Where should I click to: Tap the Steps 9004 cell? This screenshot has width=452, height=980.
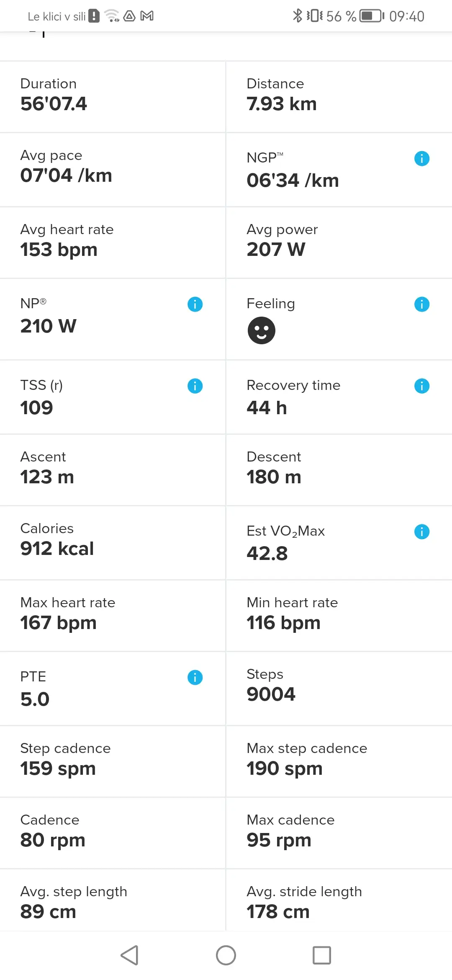[x=339, y=688]
